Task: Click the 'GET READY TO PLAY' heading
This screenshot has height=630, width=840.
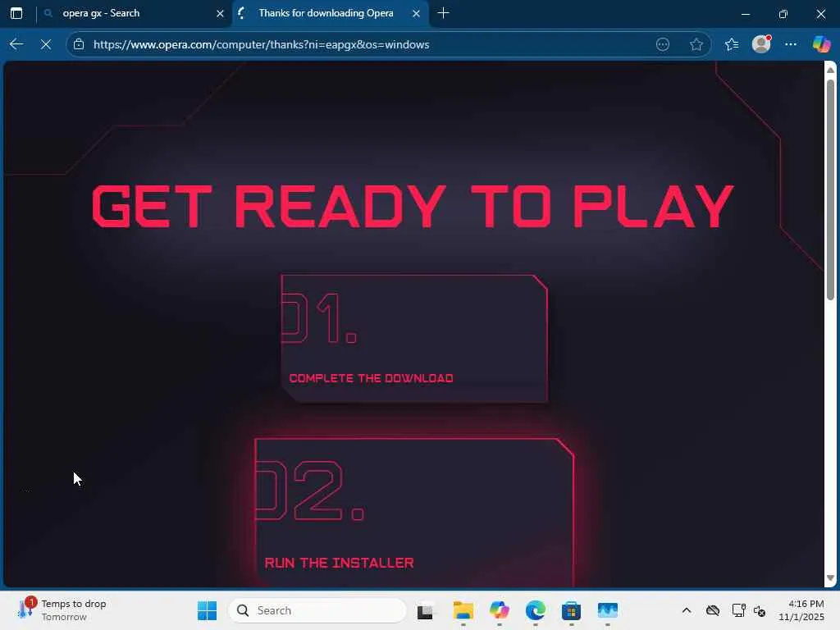Action: 413,206
